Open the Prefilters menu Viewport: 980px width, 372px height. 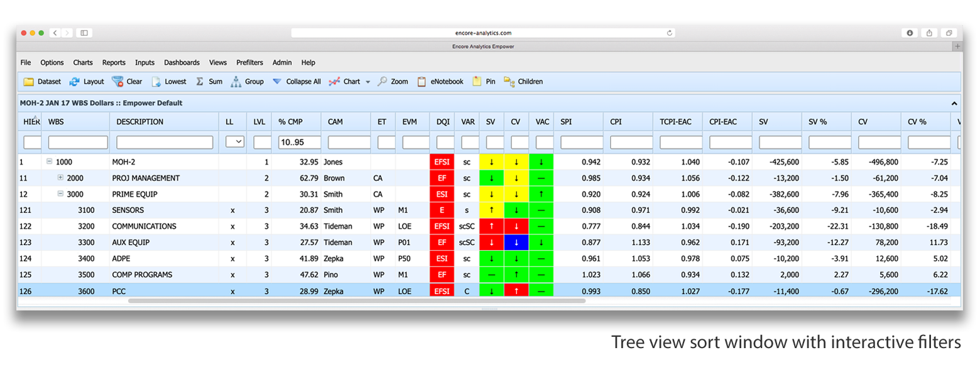[x=249, y=63]
